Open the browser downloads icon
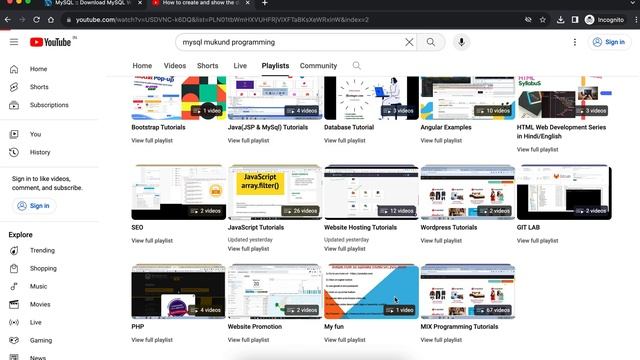 (x=560, y=20)
